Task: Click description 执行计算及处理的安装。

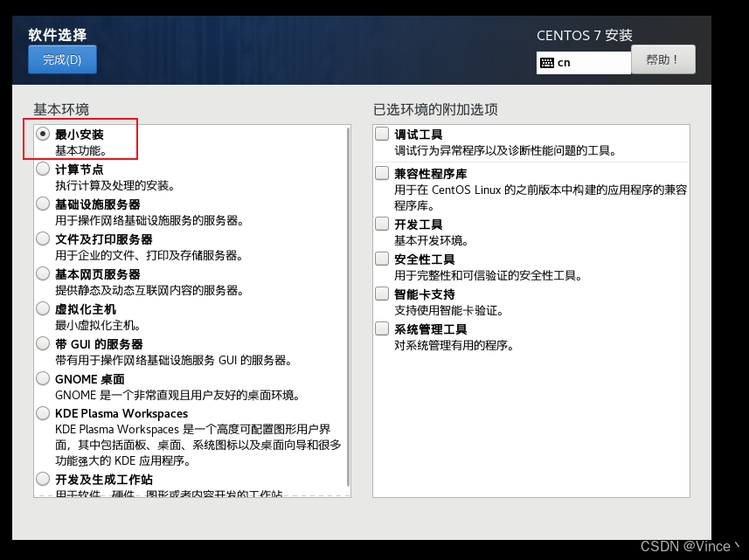Action: 115,185
